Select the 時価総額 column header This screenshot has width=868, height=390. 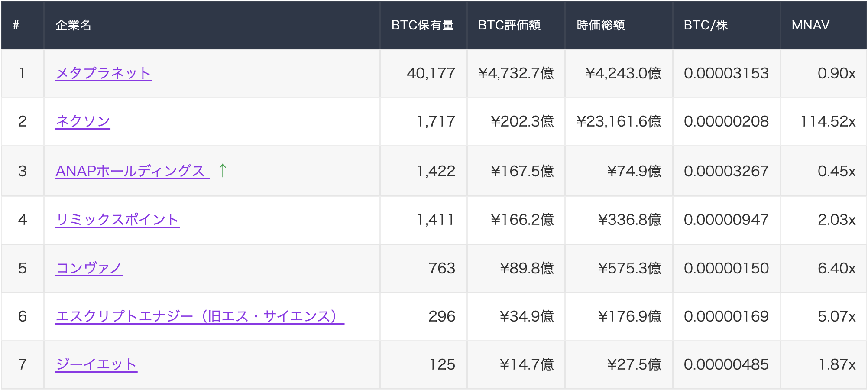[x=600, y=25]
